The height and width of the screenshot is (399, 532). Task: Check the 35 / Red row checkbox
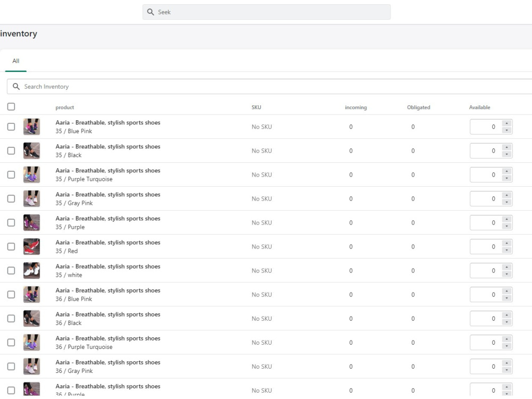11,247
